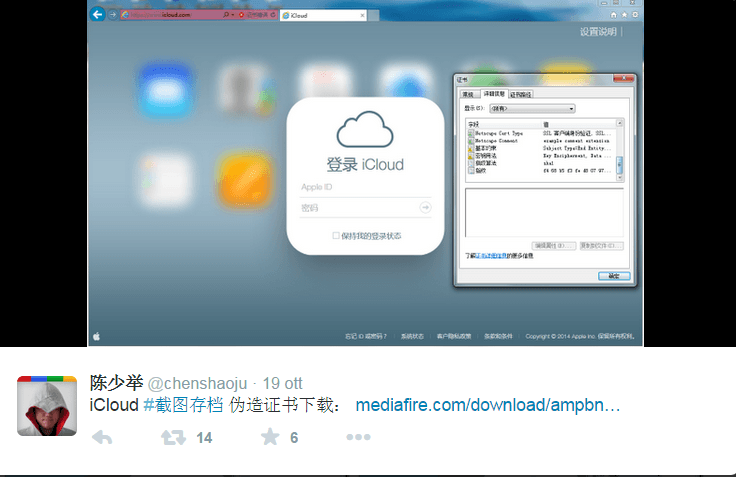
Task: Open the 系统状态 footer link
Action: (412, 336)
